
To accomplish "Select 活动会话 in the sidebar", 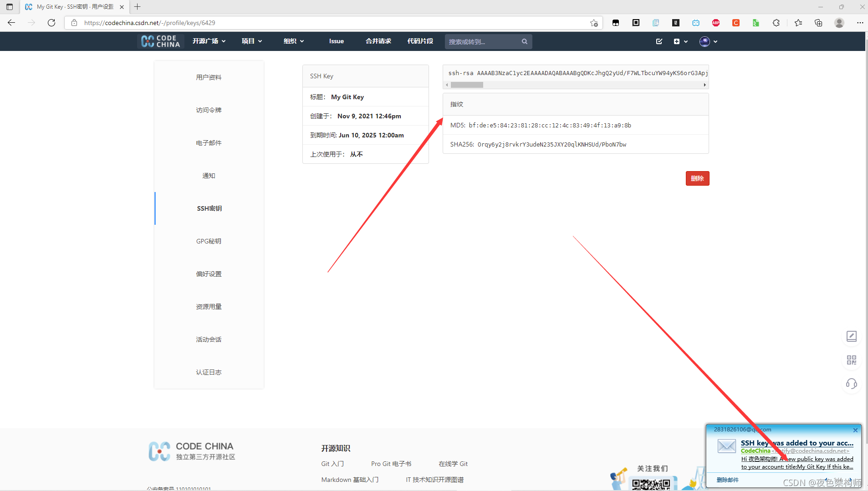I will pos(209,339).
